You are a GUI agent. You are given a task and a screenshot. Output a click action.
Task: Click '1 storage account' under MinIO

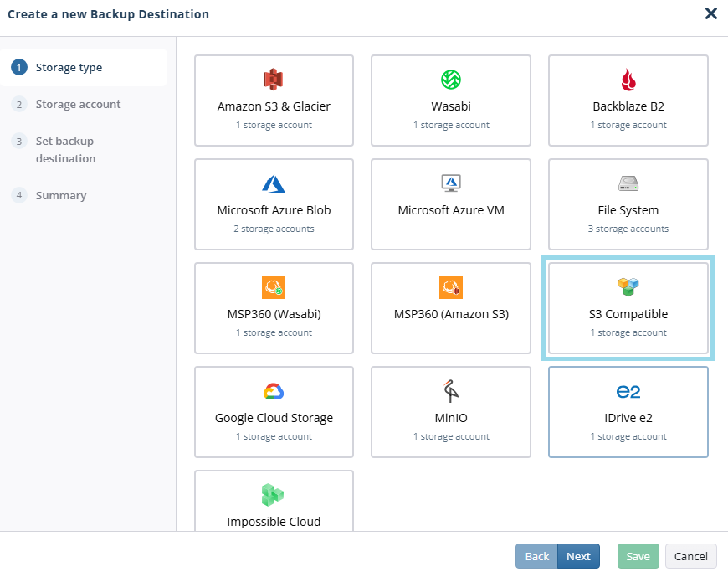click(x=451, y=436)
